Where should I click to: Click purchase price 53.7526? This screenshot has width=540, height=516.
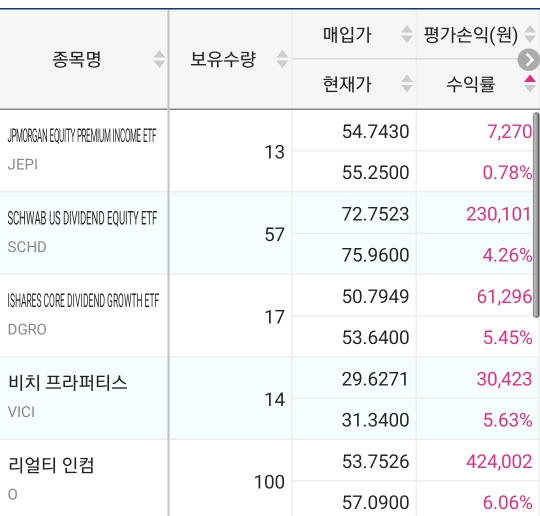375,461
